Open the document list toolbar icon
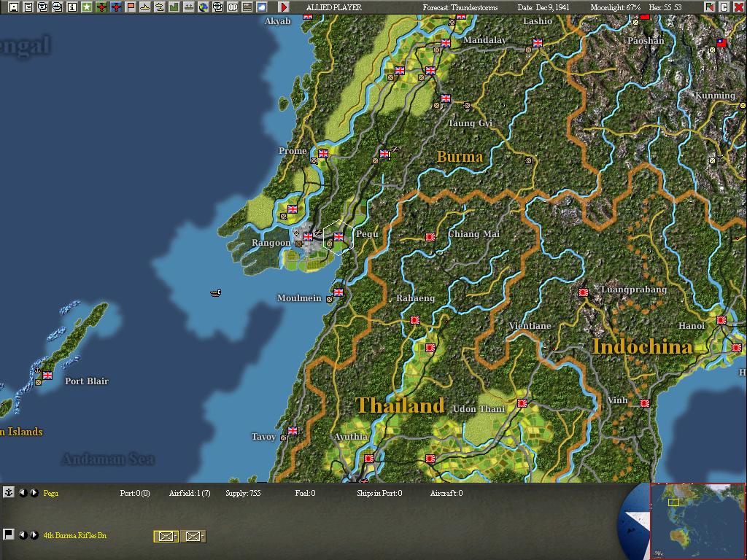The image size is (747, 560). (28, 7)
